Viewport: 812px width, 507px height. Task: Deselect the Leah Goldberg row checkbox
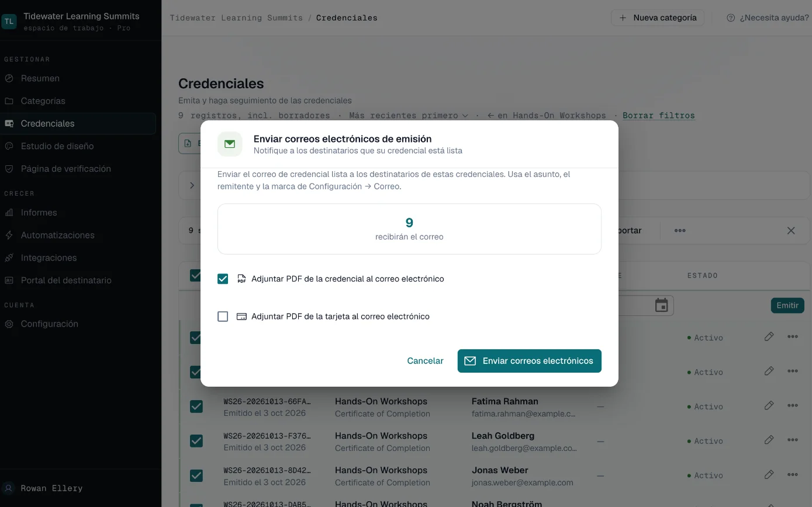[196, 441]
